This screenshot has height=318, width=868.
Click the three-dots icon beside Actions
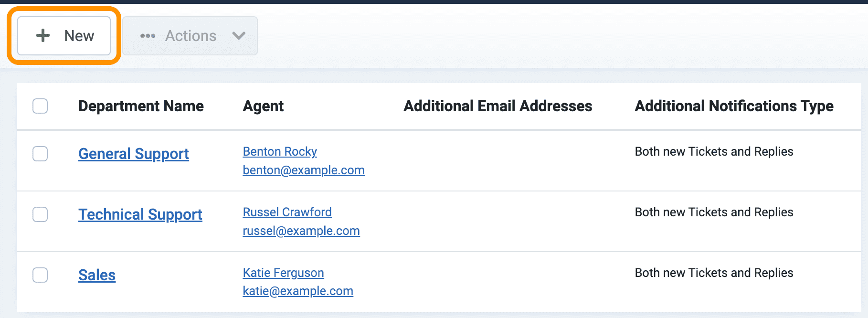pos(148,36)
